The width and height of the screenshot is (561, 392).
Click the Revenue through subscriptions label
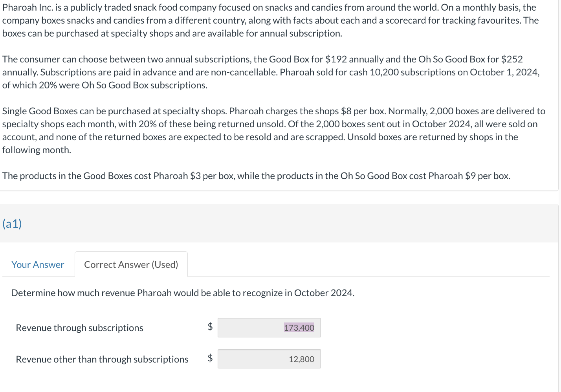click(x=79, y=328)
